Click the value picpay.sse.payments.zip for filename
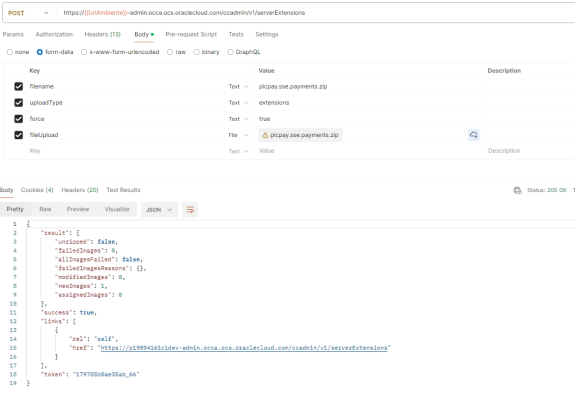The image size is (587, 395). pyautogui.click(x=293, y=86)
